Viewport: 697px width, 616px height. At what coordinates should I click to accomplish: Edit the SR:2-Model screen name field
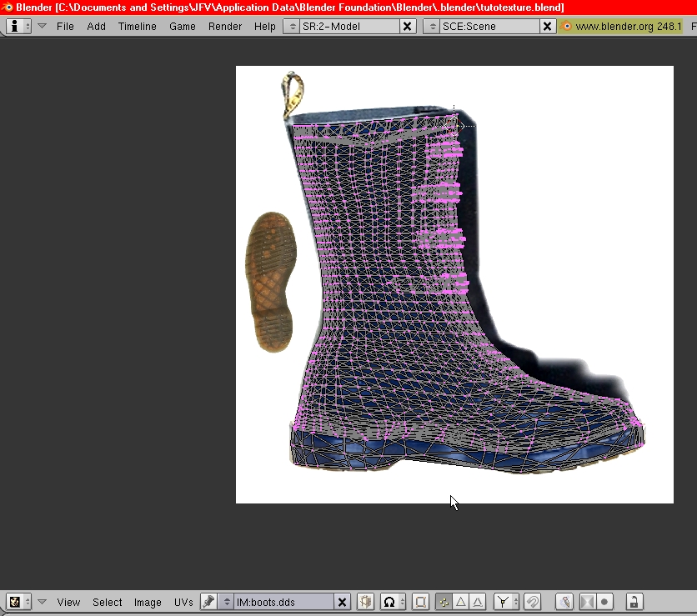tap(349, 26)
